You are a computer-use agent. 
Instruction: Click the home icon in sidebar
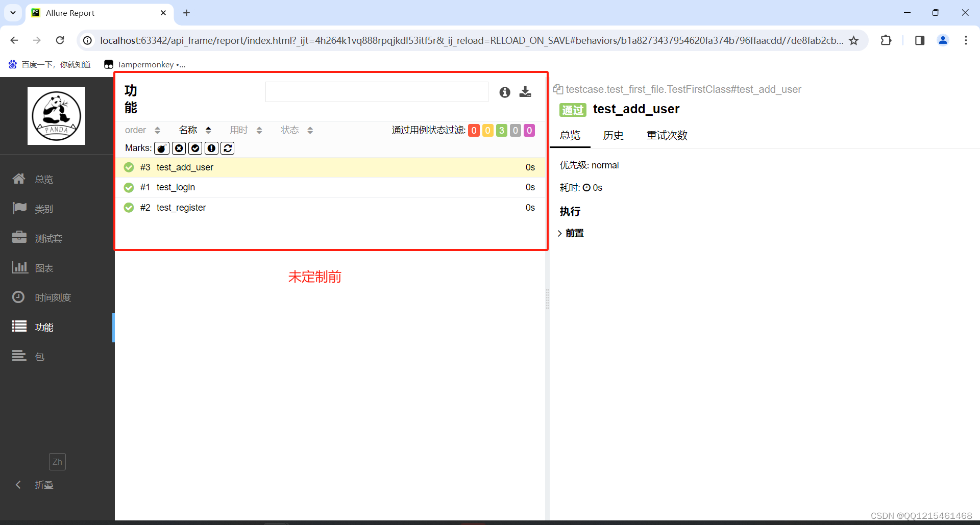(x=19, y=179)
